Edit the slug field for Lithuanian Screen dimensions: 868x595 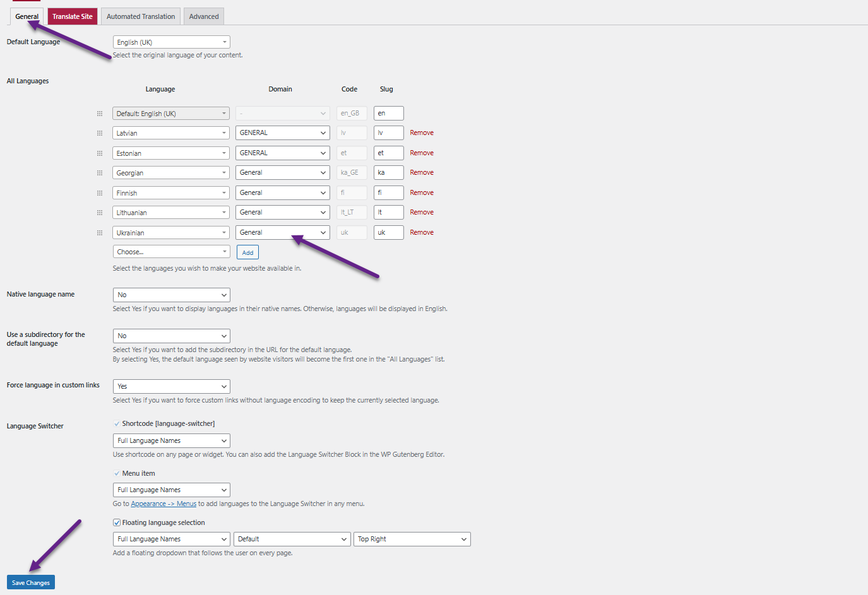(x=389, y=212)
